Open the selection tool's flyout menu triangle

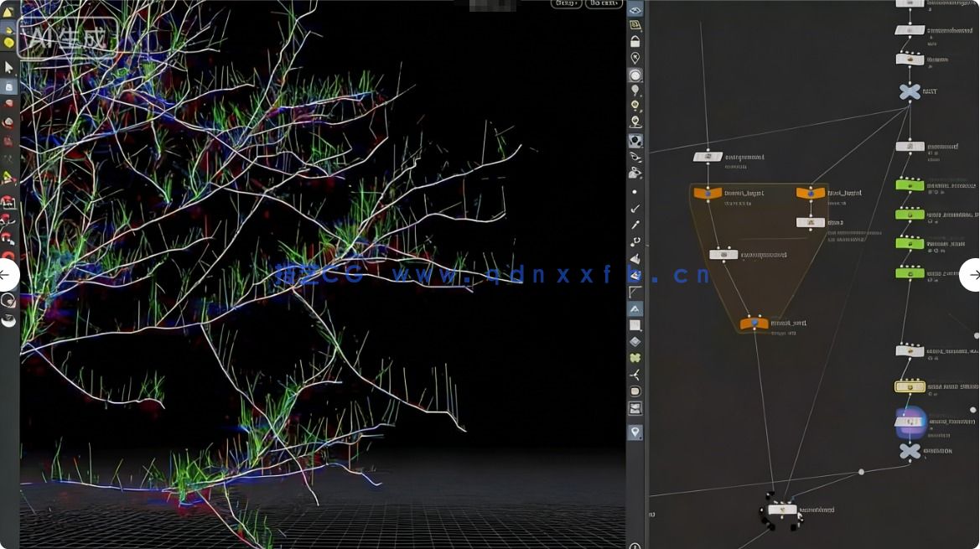(17, 75)
